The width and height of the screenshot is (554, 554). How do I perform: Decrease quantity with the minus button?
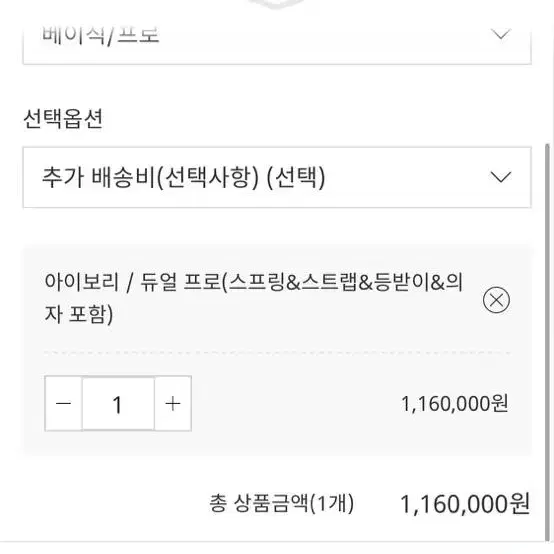pyautogui.click(x=64, y=403)
